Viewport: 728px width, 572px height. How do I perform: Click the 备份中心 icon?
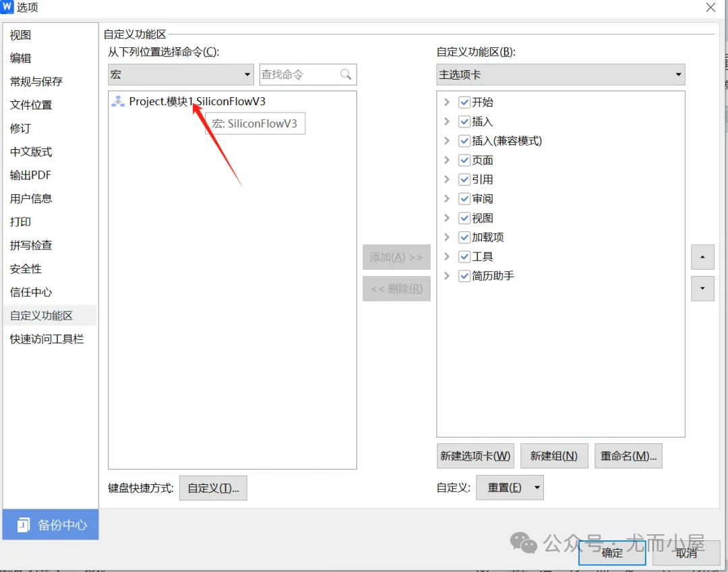[x=24, y=525]
